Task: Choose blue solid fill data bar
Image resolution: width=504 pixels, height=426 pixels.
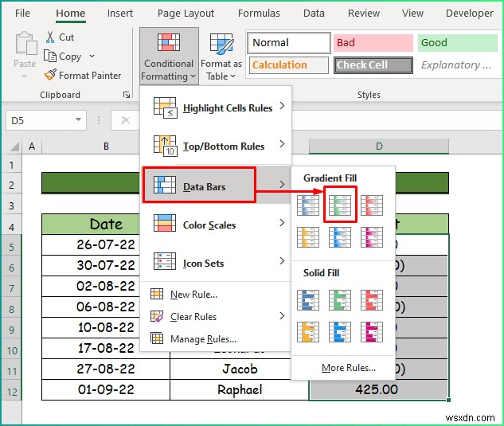Action: tap(308, 300)
